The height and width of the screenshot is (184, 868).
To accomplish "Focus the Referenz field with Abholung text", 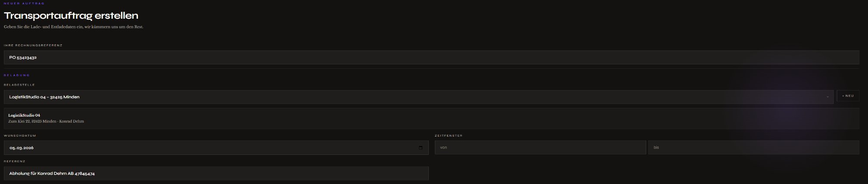I will coord(216,174).
